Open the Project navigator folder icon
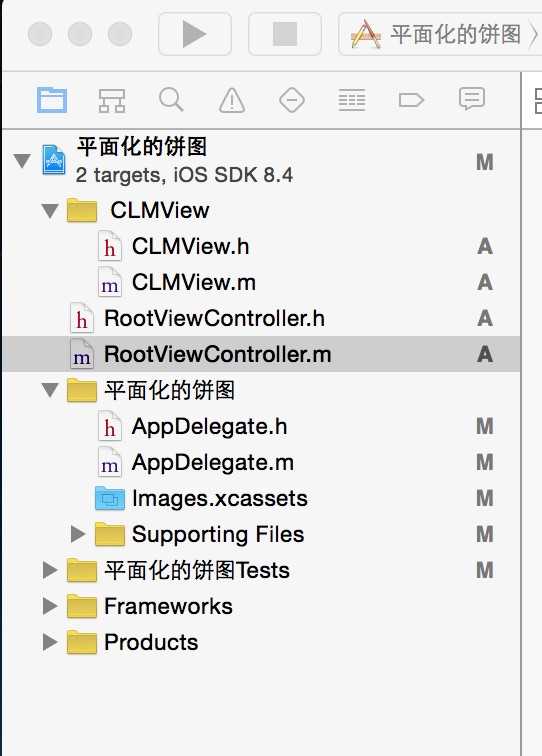Viewport: 542px width, 756px height. 52,100
